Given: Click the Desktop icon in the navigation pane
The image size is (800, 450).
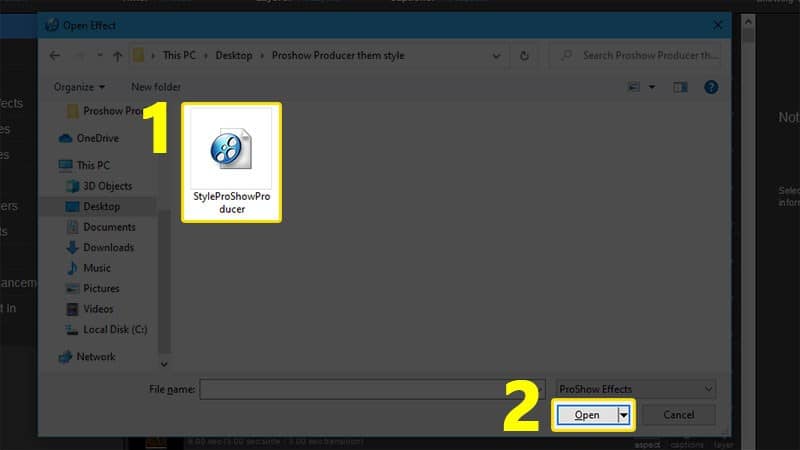Looking at the screenshot, I should pos(72,206).
